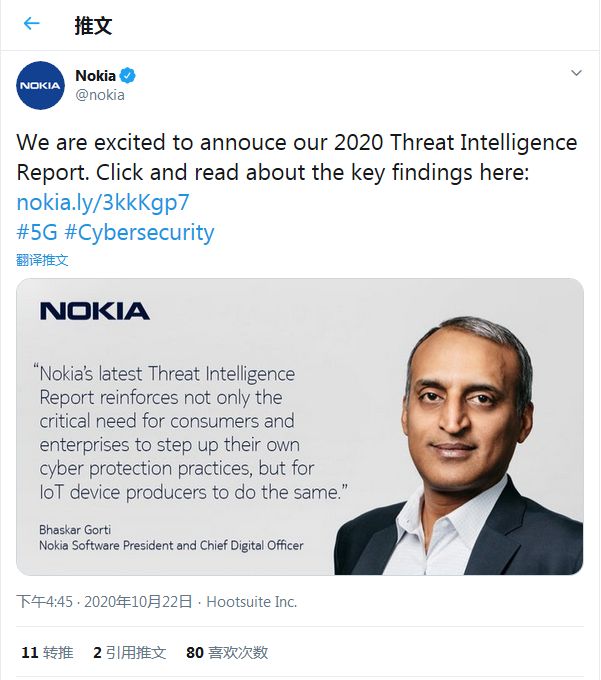Viewport: 601px width, 680px height.
Task: Expand the tweet options chevron
Action: point(576,73)
